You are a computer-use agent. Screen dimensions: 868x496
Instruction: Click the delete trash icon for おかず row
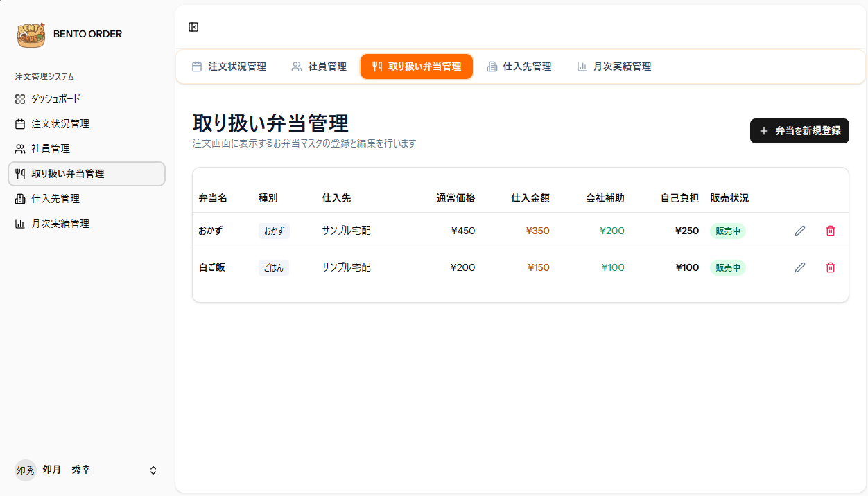[x=831, y=231]
